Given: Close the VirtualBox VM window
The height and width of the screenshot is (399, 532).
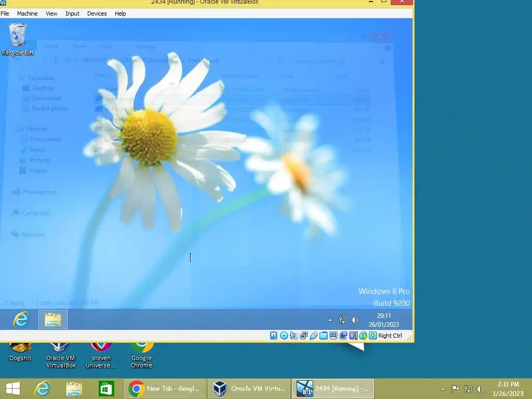Looking at the screenshot, I should pos(402,2).
